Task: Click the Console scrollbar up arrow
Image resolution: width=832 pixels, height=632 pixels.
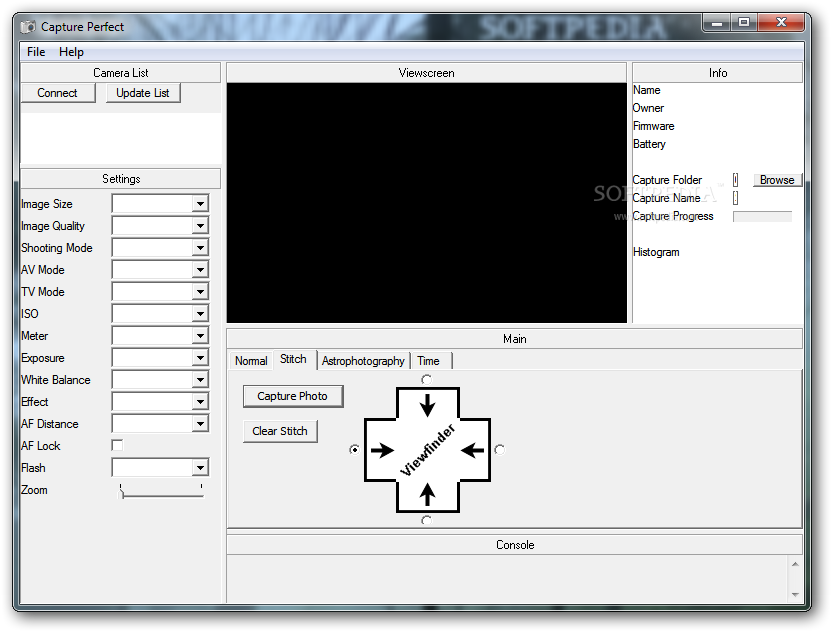Action: point(795,564)
